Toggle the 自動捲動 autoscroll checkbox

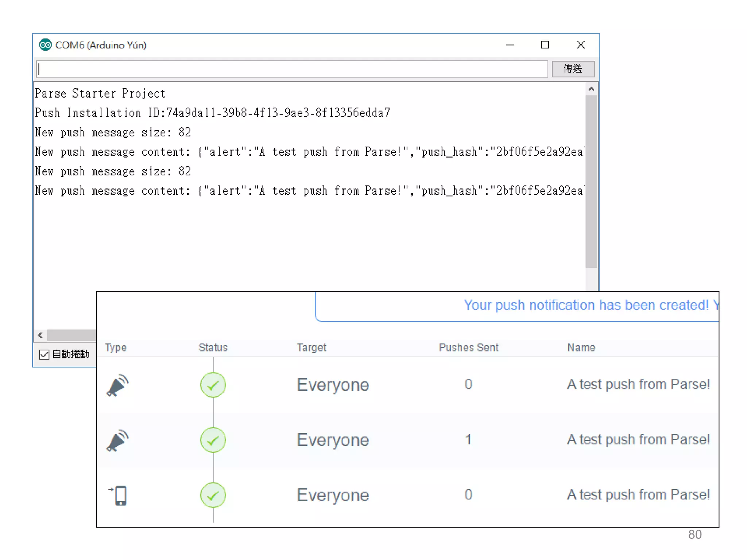click(x=44, y=354)
